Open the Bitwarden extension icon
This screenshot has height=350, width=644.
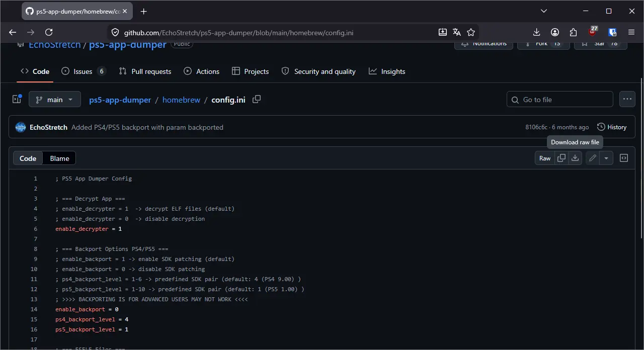click(x=612, y=32)
